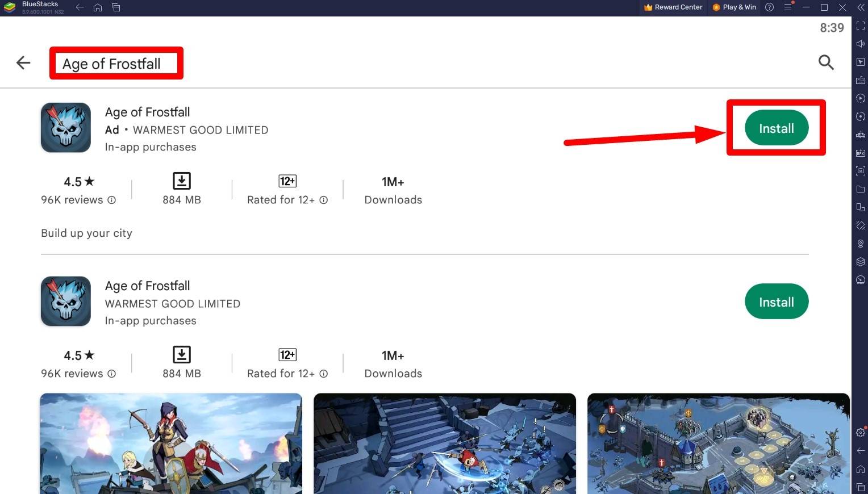
Task: Click the sidebar recents icon at bottom
Action: click(861, 487)
